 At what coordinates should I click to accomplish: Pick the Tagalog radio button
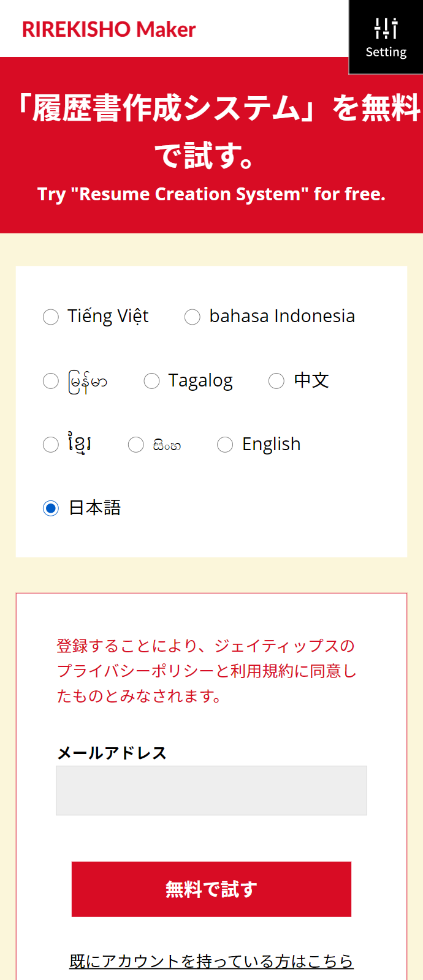pyautogui.click(x=151, y=381)
